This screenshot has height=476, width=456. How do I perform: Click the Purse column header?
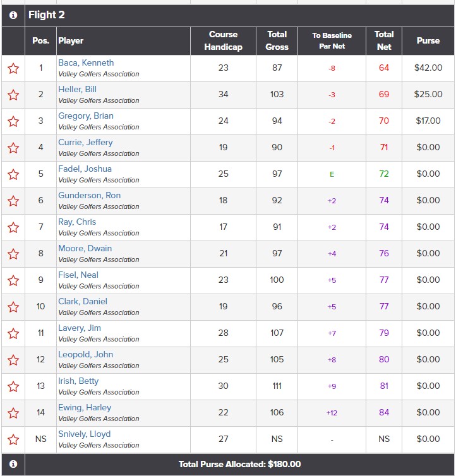(x=428, y=40)
